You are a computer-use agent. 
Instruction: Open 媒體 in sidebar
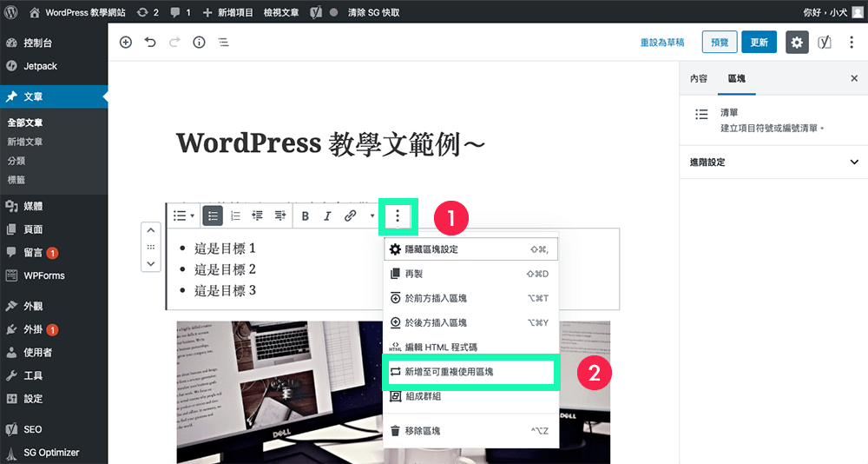pyautogui.click(x=54, y=206)
